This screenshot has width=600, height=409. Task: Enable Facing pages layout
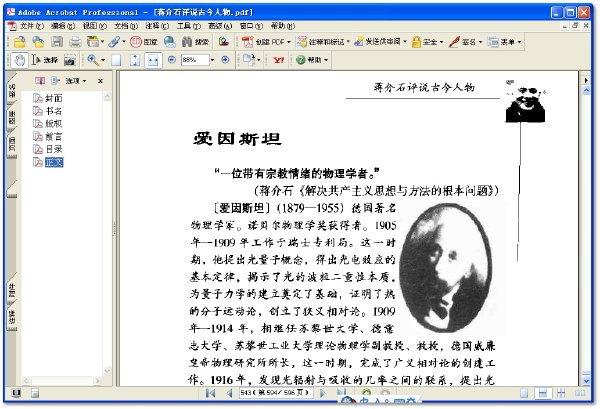tap(580, 393)
